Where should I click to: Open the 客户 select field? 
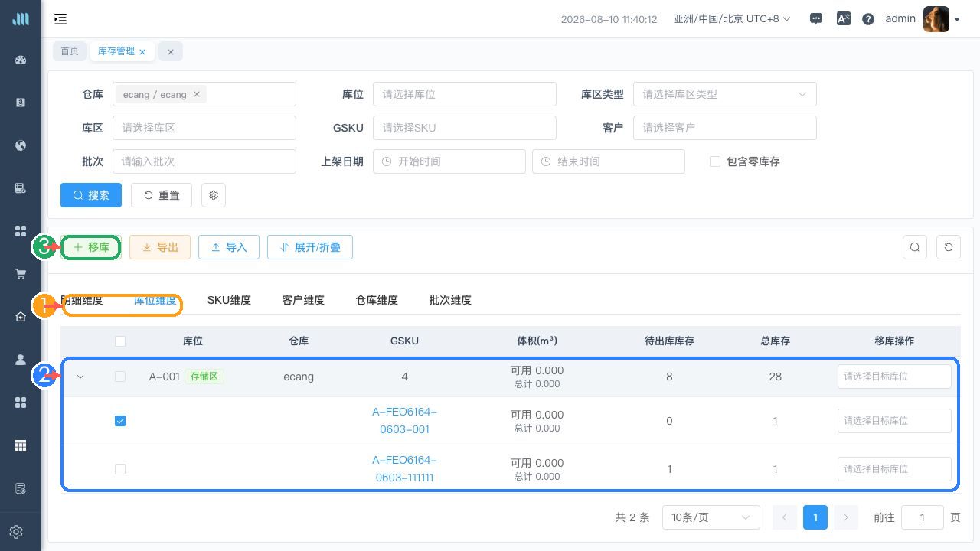[x=725, y=128]
